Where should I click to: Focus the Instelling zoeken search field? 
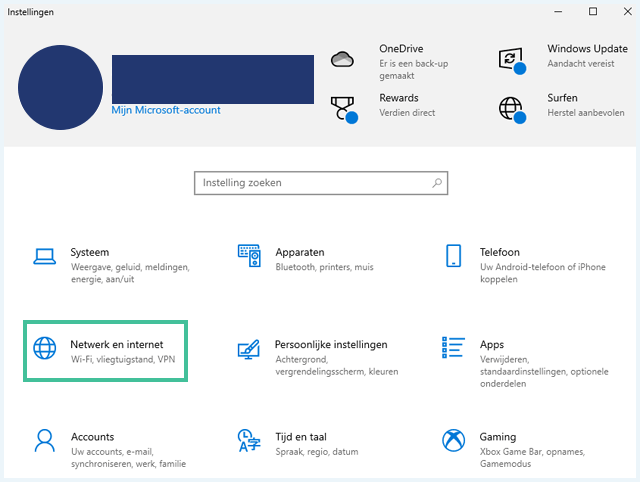[321, 183]
